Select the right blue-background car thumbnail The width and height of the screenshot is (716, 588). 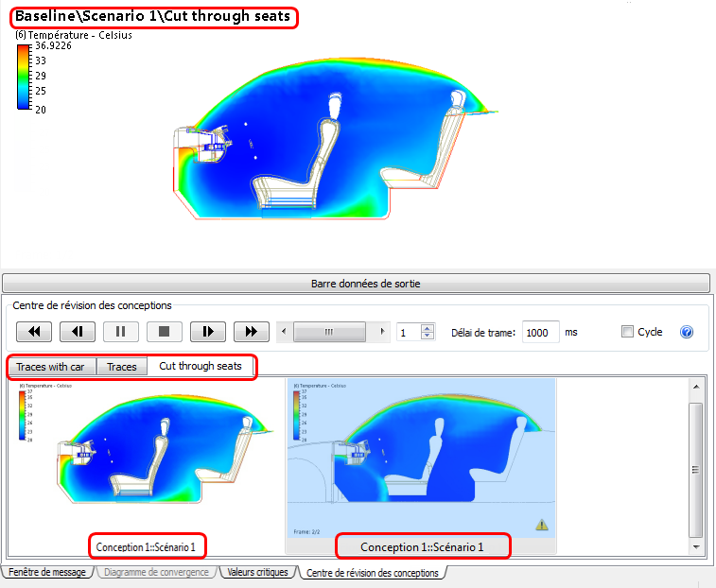coord(421,458)
